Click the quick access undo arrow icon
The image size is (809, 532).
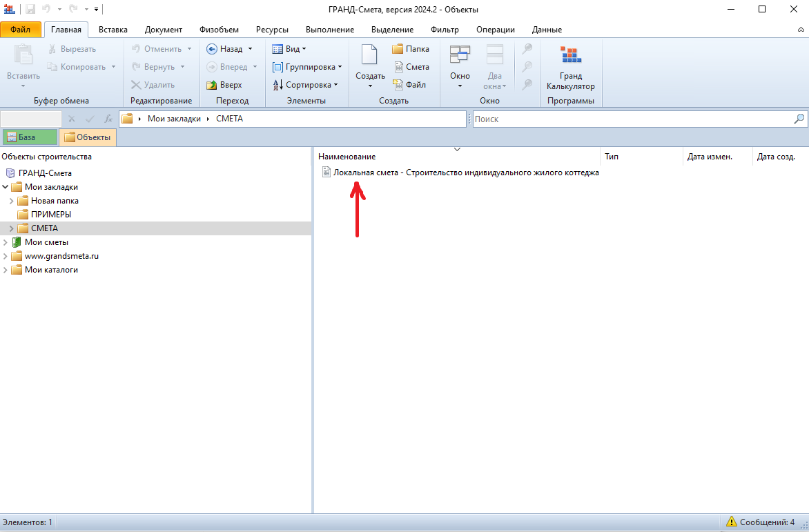click(46, 9)
